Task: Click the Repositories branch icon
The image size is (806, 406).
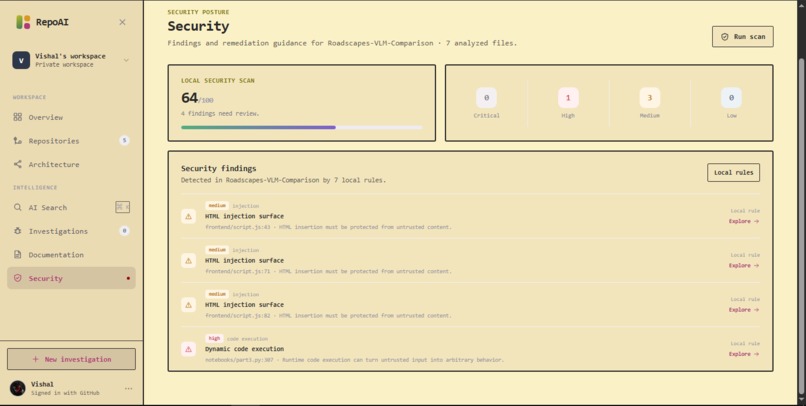Action: coord(17,141)
